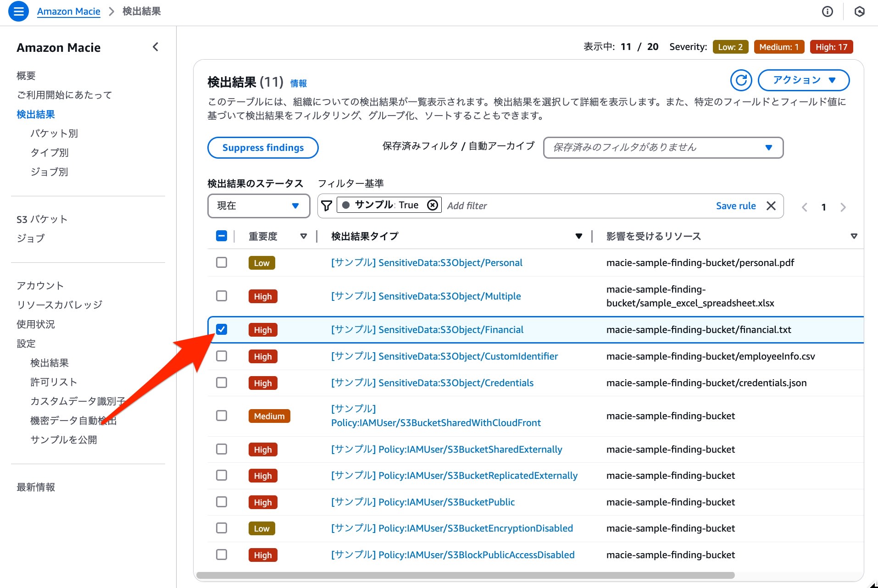Open the アクション dropdown menu
Screen dimensions: 878x588
[x=804, y=80]
